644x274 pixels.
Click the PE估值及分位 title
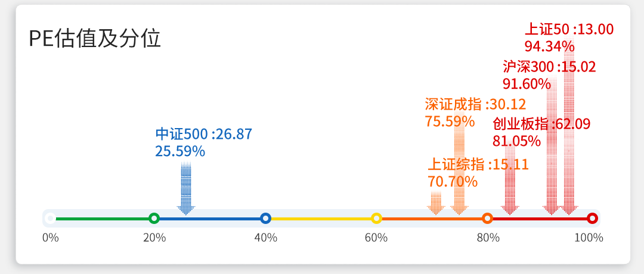(94, 39)
